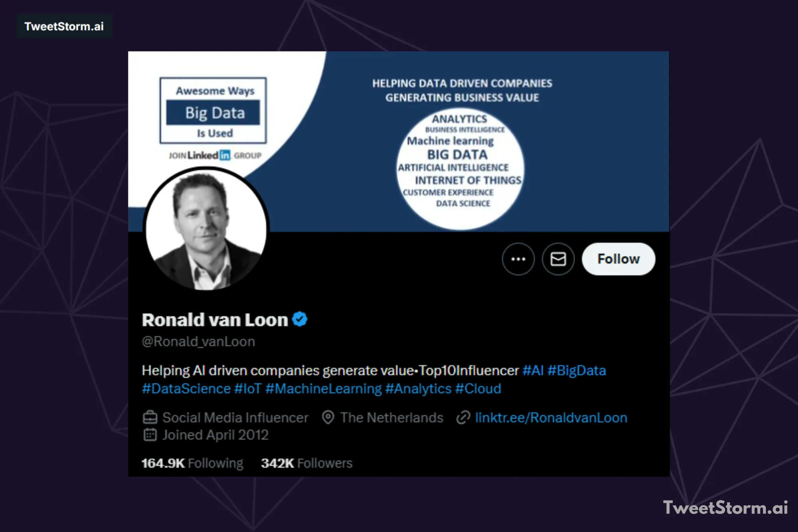This screenshot has height=532, width=798.
Task: Select the #DataScience hashtag
Action: (x=185, y=388)
